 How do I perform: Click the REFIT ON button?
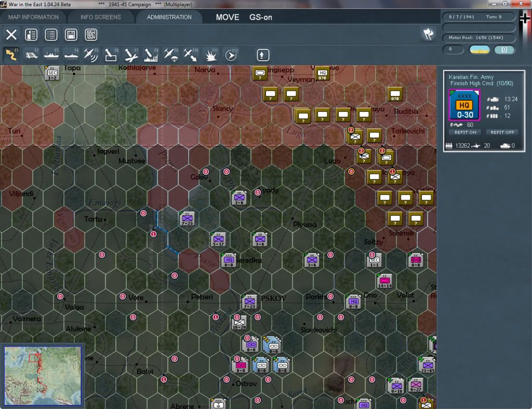tap(465, 133)
